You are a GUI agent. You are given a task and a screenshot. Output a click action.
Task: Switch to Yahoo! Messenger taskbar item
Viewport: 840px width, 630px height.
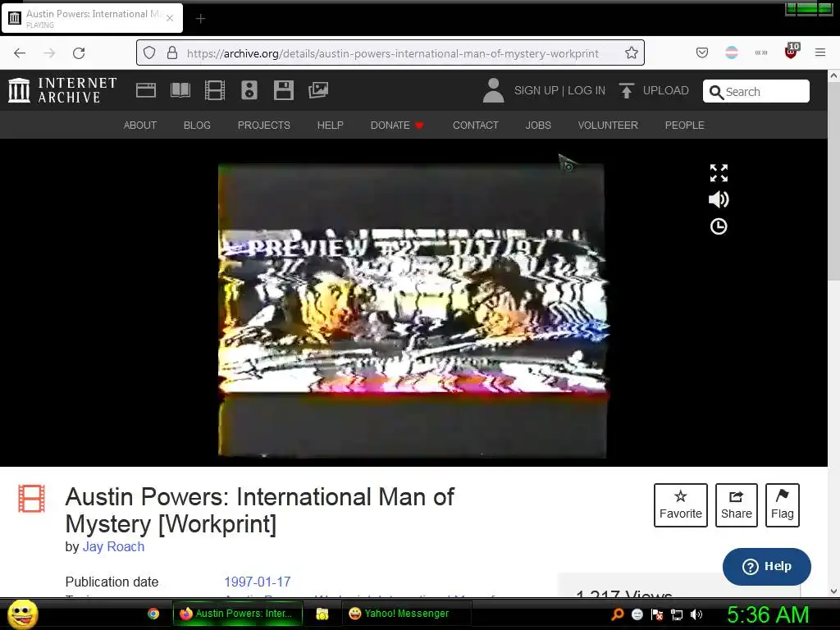click(406, 614)
